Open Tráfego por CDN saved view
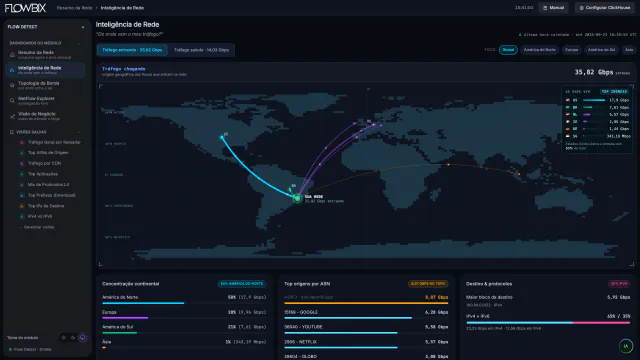 pyautogui.click(x=44, y=164)
